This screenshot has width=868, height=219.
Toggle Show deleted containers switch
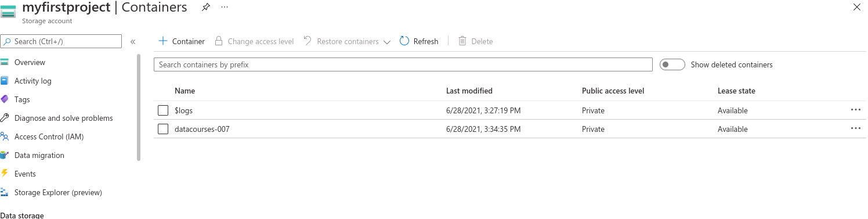click(x=672, y=64)
